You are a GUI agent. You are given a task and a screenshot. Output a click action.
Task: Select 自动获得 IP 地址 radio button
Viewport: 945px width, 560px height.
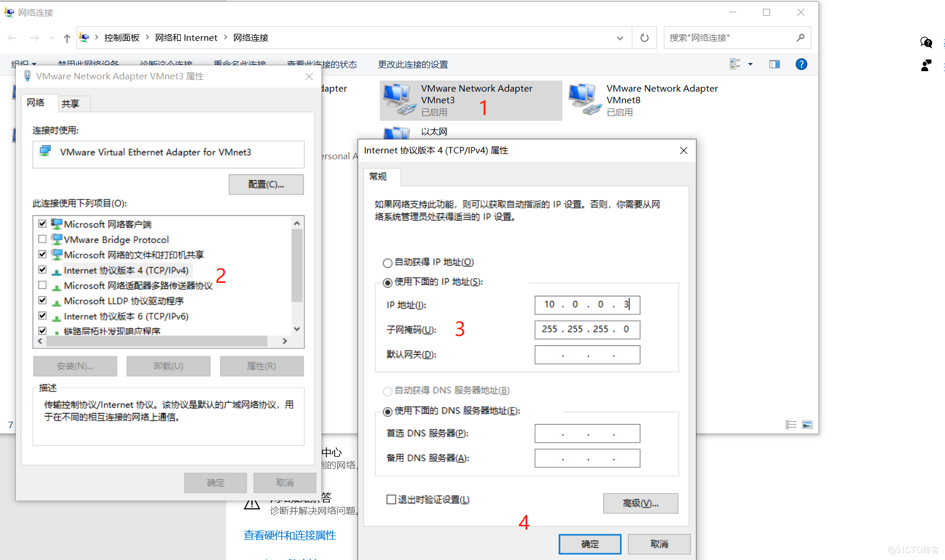coord(387,263)
